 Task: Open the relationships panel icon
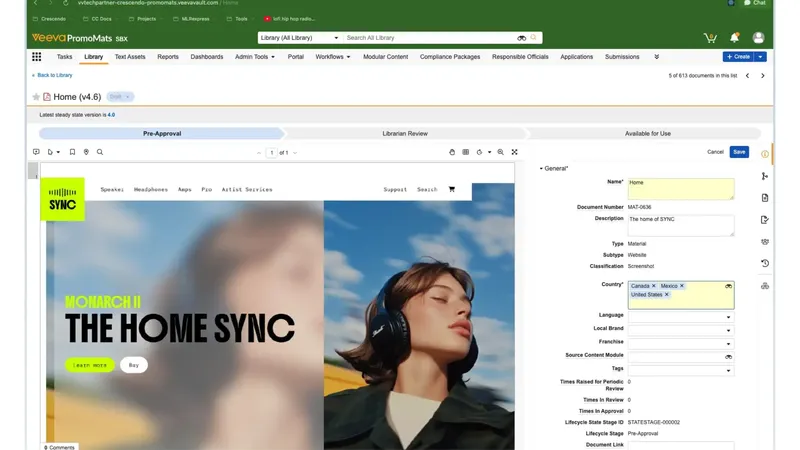[x=765, y=176]
